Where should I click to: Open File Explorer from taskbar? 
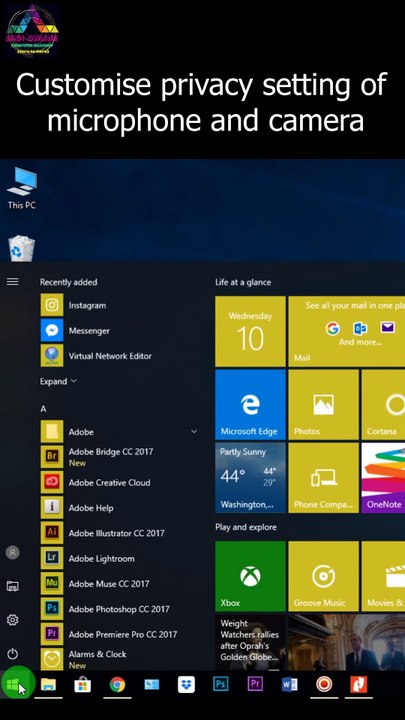tap(48, 686)
